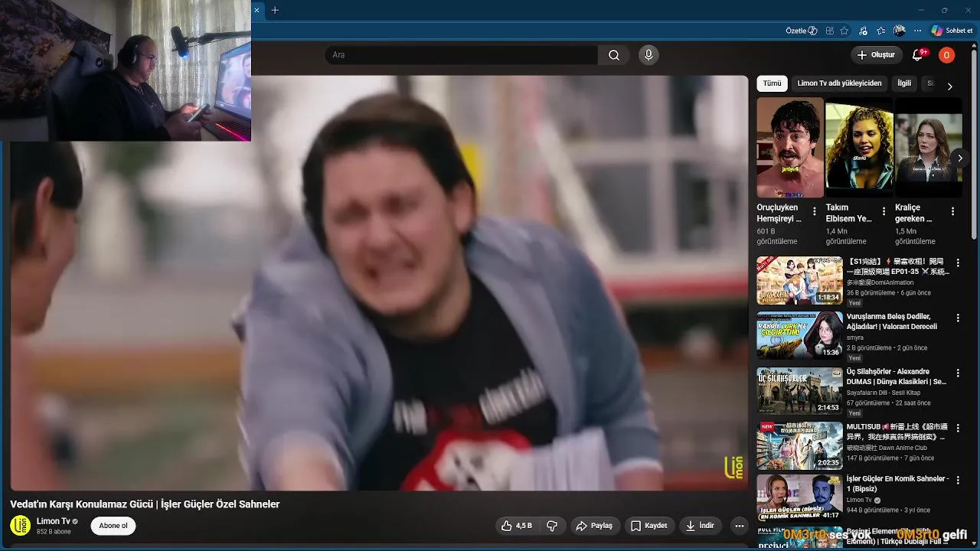Click the Paylaş share button
Image resolution: width=980 pixels, height=551 pixels.
tap(595, 526)
